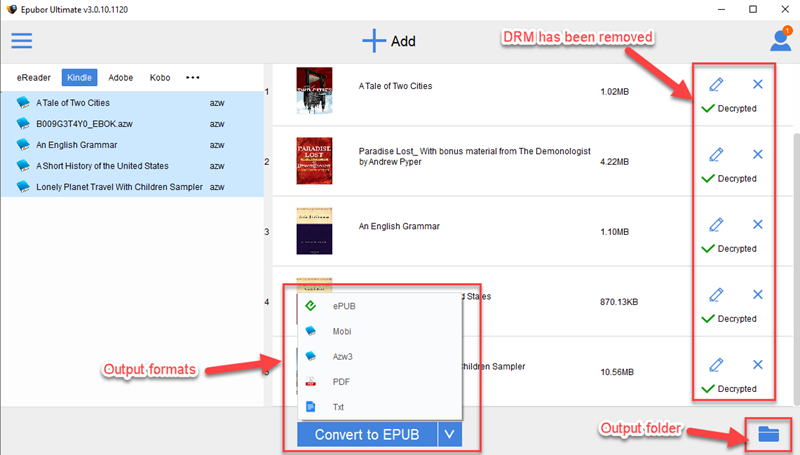Switch to the Kobo tab

160,78
